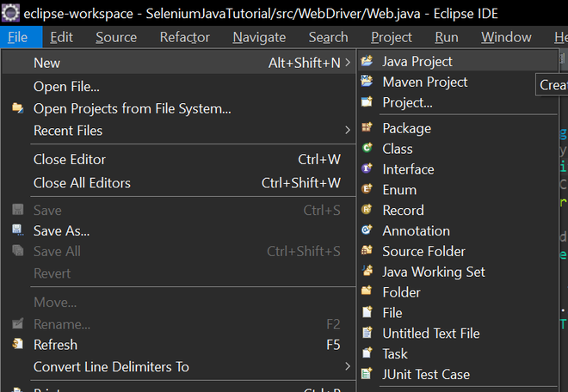Expand the Recent Files submenu arrow
The height and width of the screenshot is (392, 568).
tap(347, 131)
